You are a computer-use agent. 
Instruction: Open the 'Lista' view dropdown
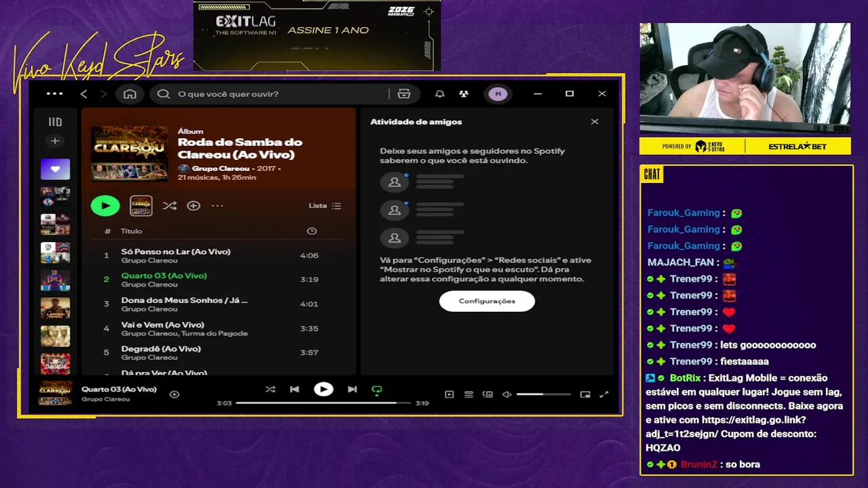pos(325,205)
